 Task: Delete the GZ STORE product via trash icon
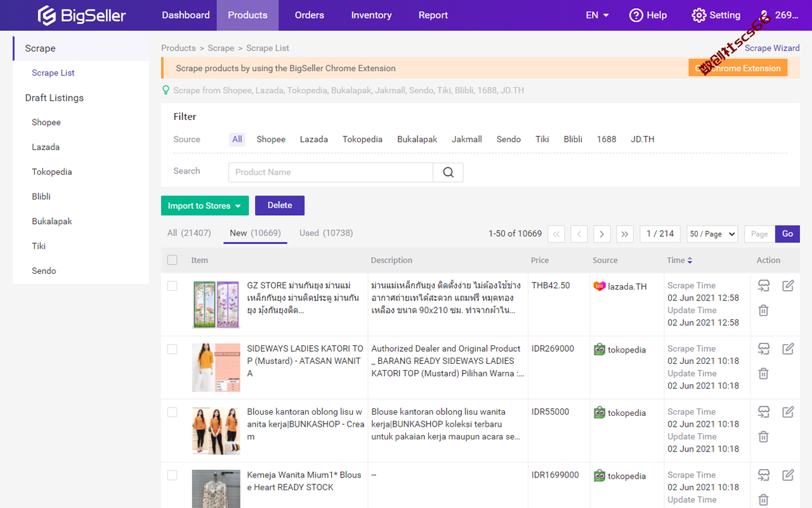point(764,311)
